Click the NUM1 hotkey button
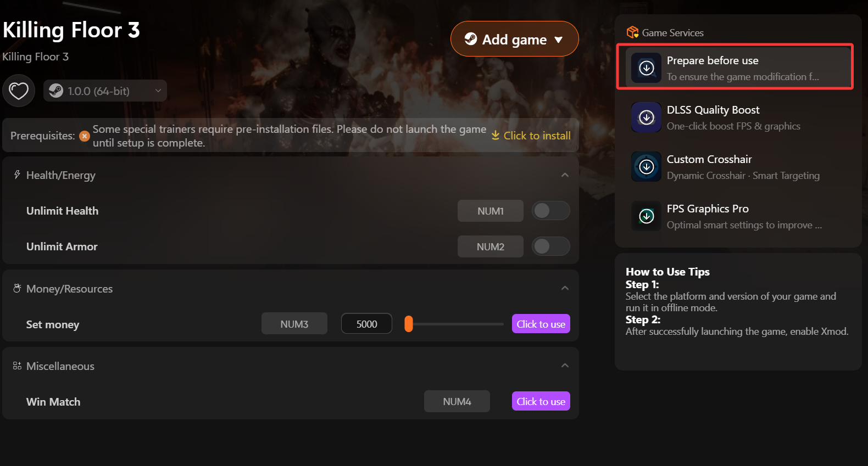The height and width of the screenshot is (466, 868). (490, 211)
